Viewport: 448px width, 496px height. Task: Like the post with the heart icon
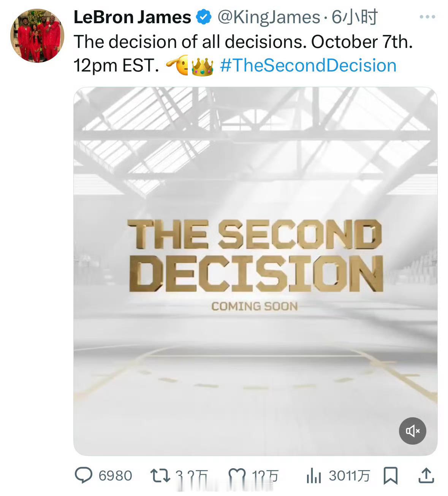tap(237, 475)
